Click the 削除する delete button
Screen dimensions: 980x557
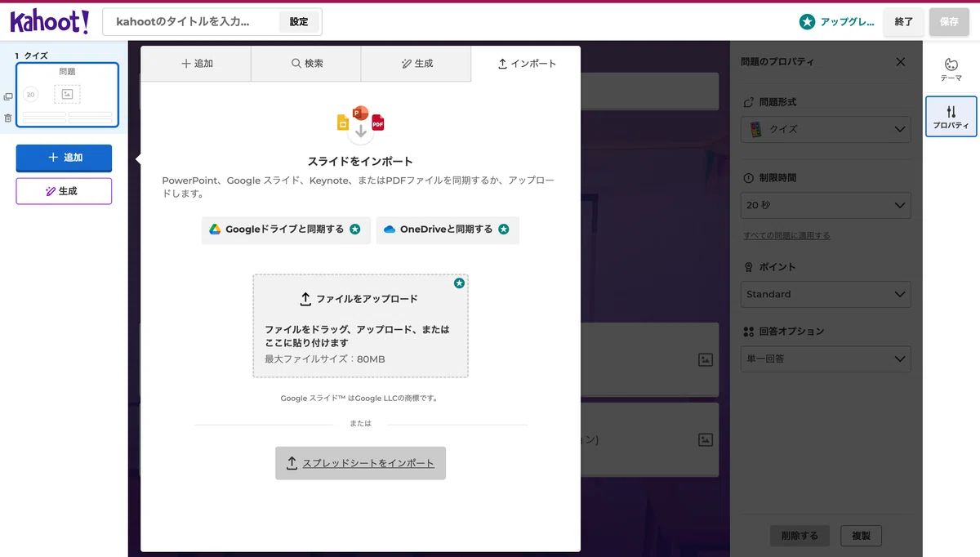800,536
